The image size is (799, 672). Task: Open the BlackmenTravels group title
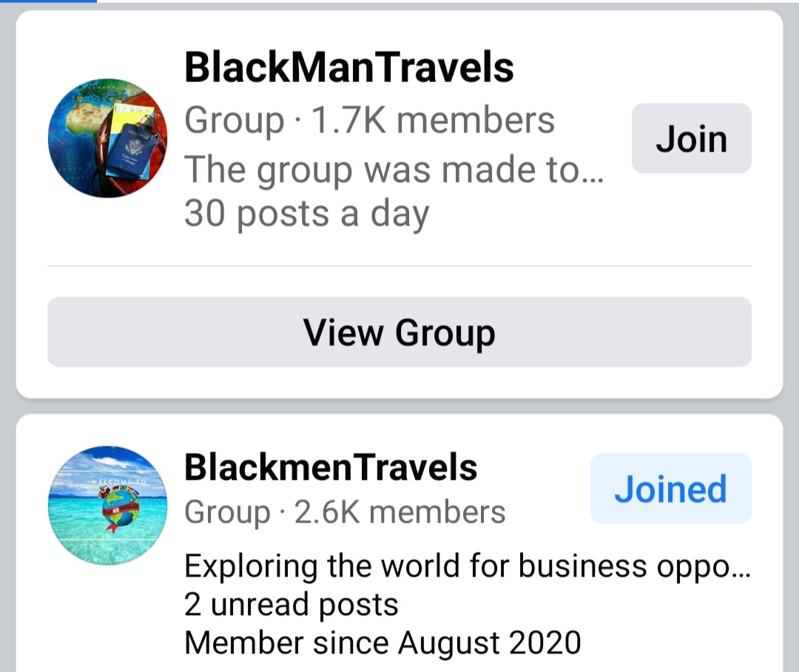coord(331,467)
